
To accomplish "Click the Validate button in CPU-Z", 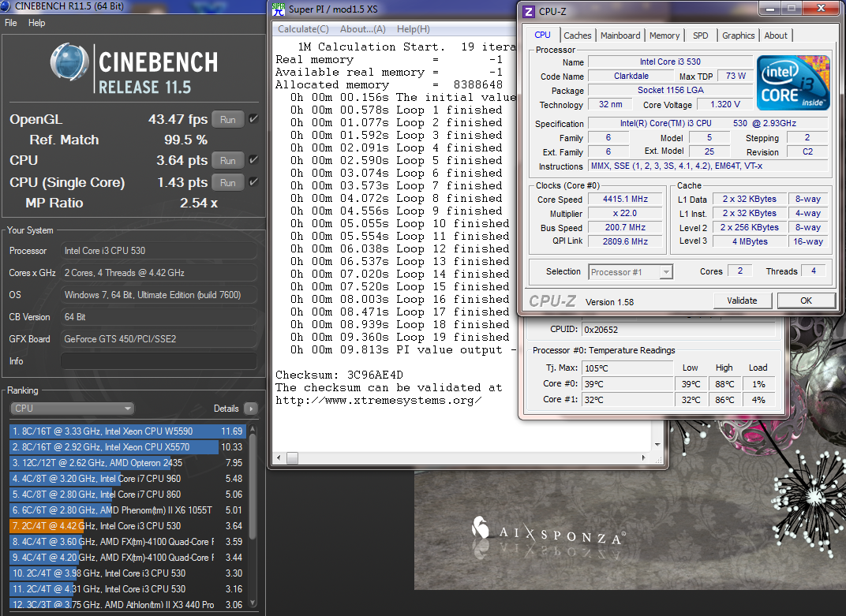I will click(x=742, y=301).
